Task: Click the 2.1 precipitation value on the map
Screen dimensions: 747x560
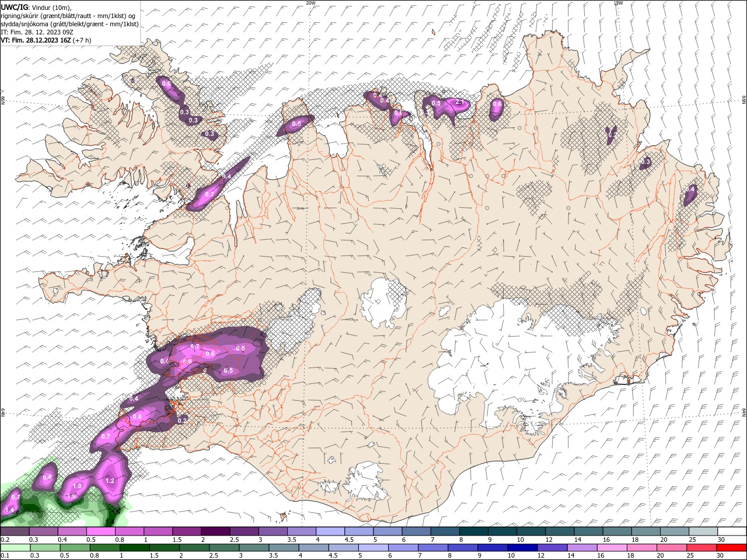Action: click(459, 103)
